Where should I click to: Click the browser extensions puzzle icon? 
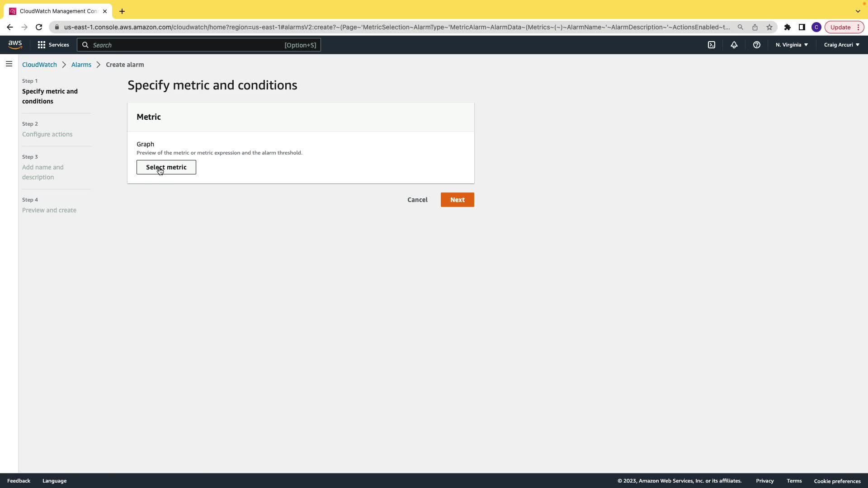coord(788,27)
